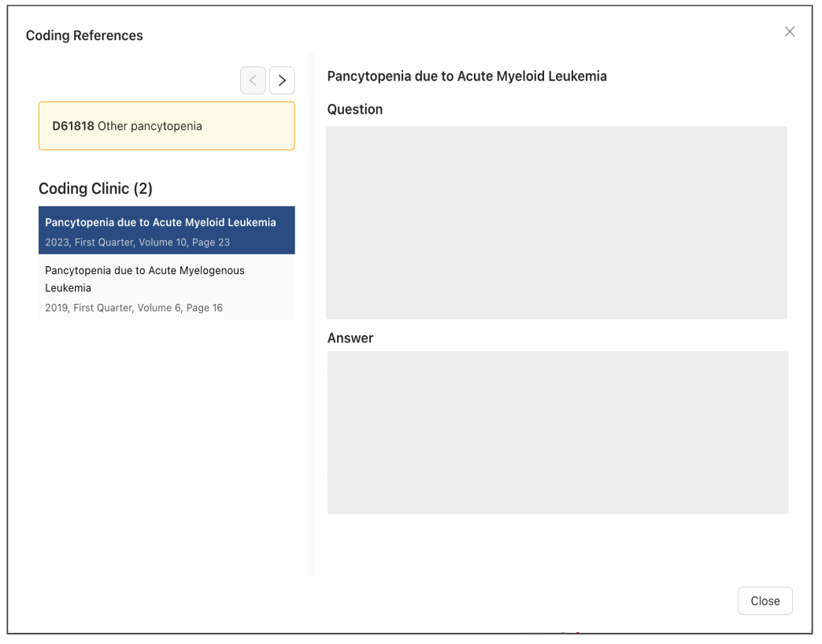Click the empty area below the Coding Clinic list

167,441
